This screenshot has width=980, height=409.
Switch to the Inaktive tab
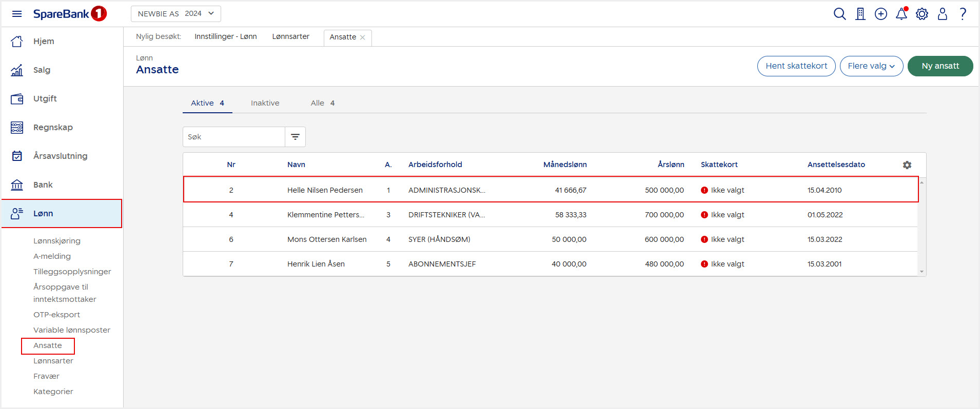pyautogui.click(x=265, y=103)
